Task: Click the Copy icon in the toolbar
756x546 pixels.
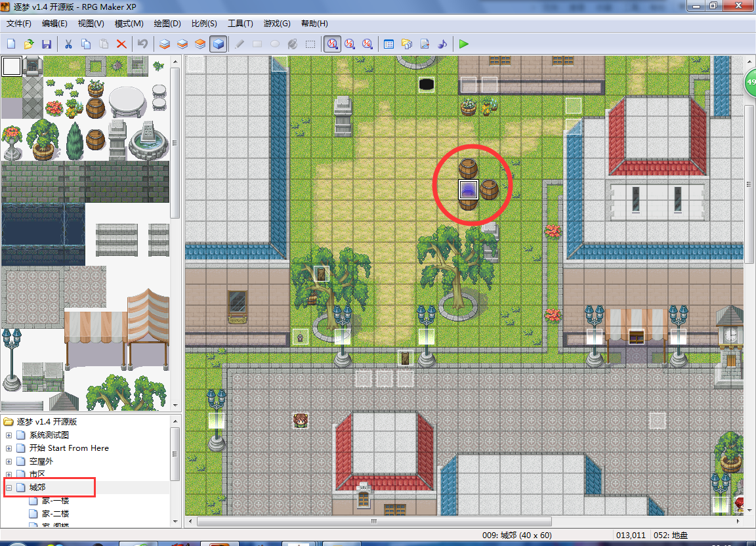Action: (86, 45)
